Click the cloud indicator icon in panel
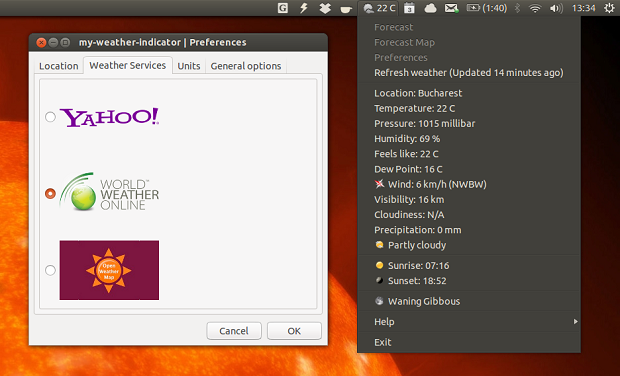Viewport: 620px width, 376px height. [x=430, y=8]
